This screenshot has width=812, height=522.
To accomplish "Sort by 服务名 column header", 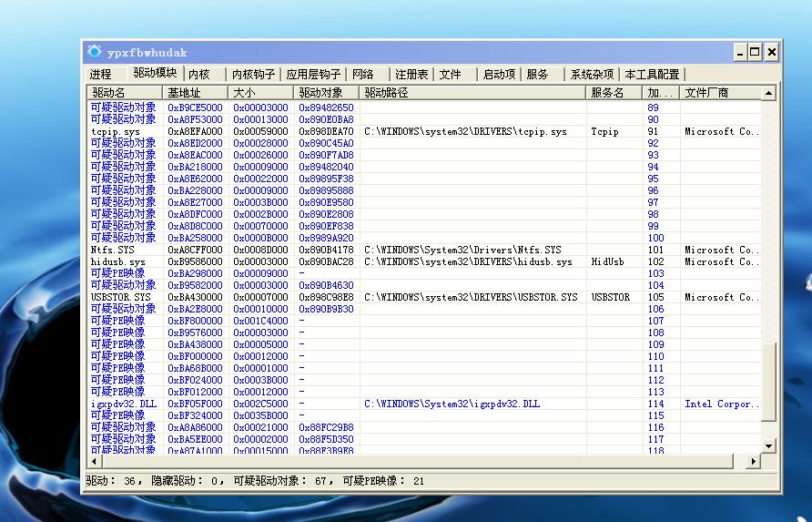I will [614, 93].
